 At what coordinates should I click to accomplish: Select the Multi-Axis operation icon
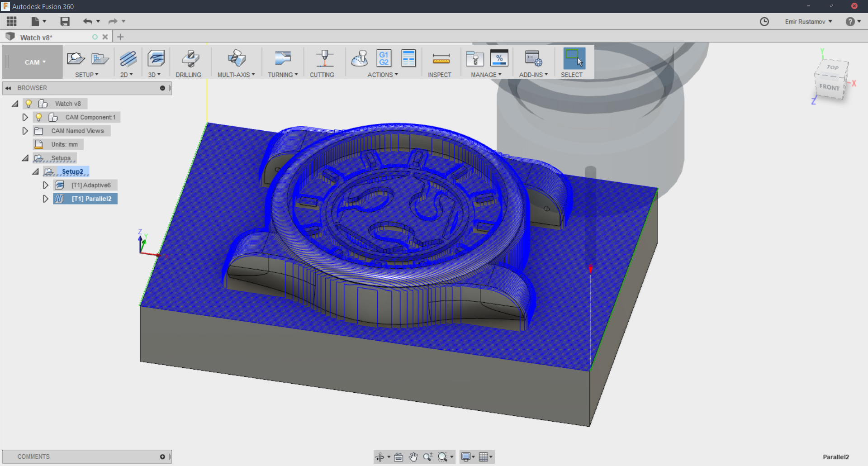click(237, 58)
